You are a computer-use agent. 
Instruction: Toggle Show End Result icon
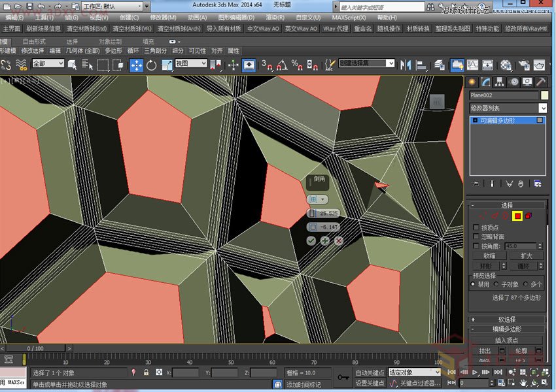click(492, 184)
